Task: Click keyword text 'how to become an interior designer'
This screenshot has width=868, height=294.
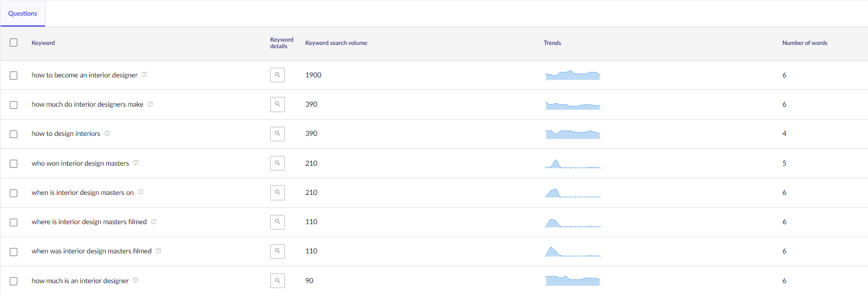Action: [84, 75]
